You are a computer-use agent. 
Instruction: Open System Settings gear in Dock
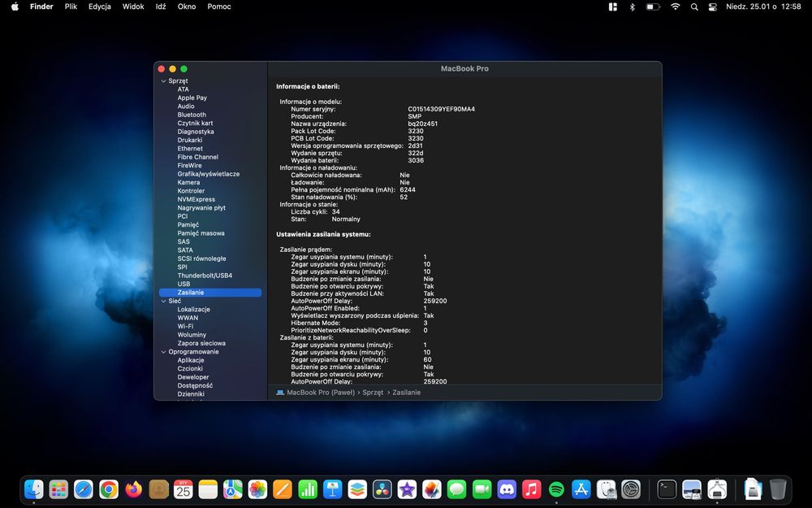(x=631, y=488)
